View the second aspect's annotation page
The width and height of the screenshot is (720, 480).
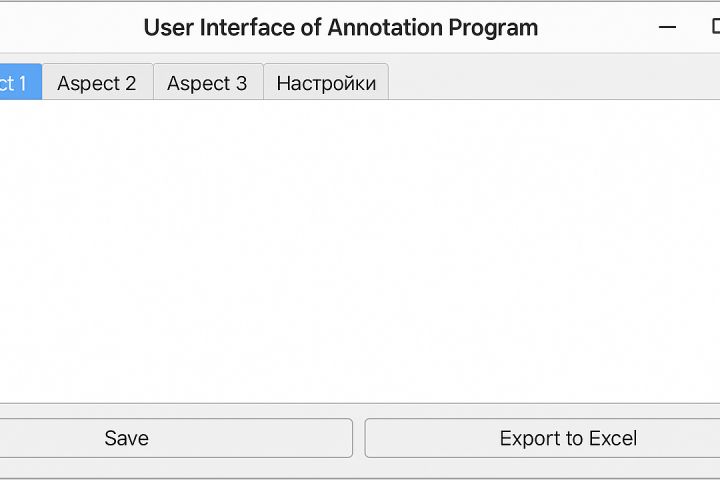pyautogui.click(x=97, y=83)
